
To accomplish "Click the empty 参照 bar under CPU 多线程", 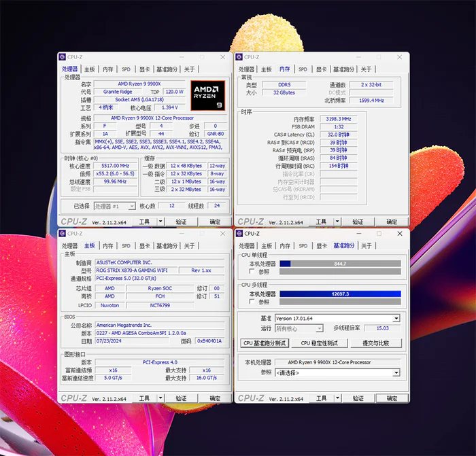I will (340, 302).
